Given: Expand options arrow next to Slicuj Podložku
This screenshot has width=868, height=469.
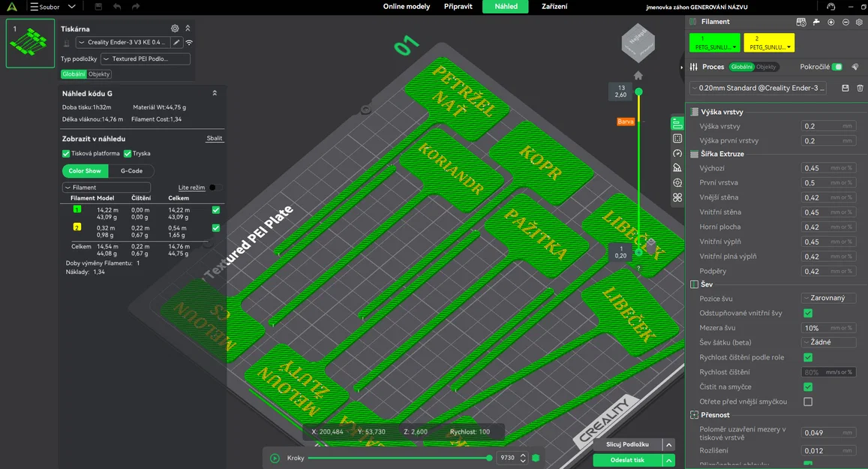Looking at the screenshot, I should 668,445.
